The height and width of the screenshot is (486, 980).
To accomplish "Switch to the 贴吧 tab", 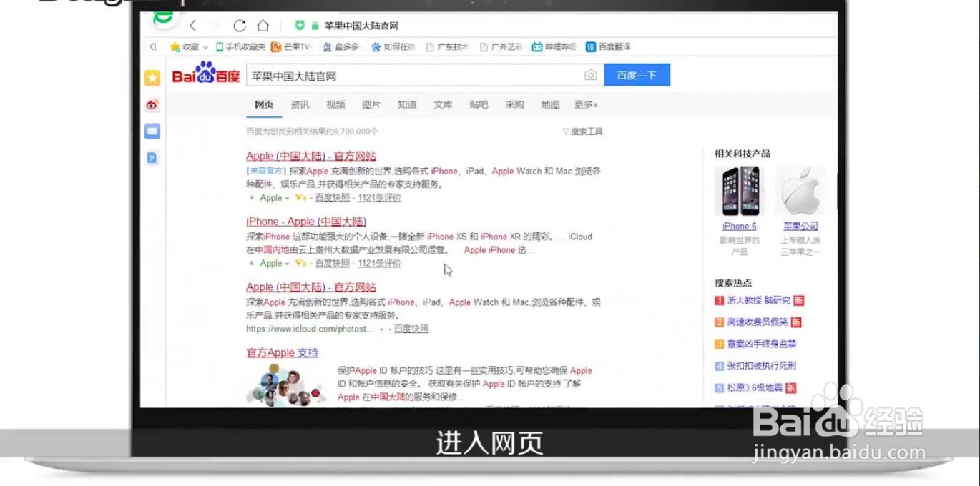I will pyautogui.click(x=479, y=105).
